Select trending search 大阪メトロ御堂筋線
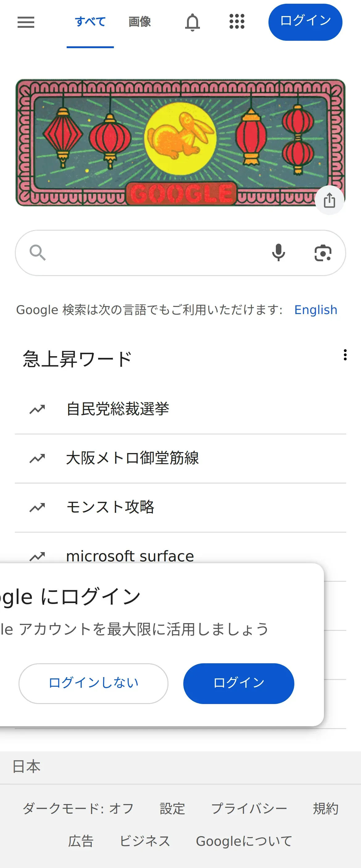This screenshot has width=361, height=868. pyautogui.click(x=132, y=458)
